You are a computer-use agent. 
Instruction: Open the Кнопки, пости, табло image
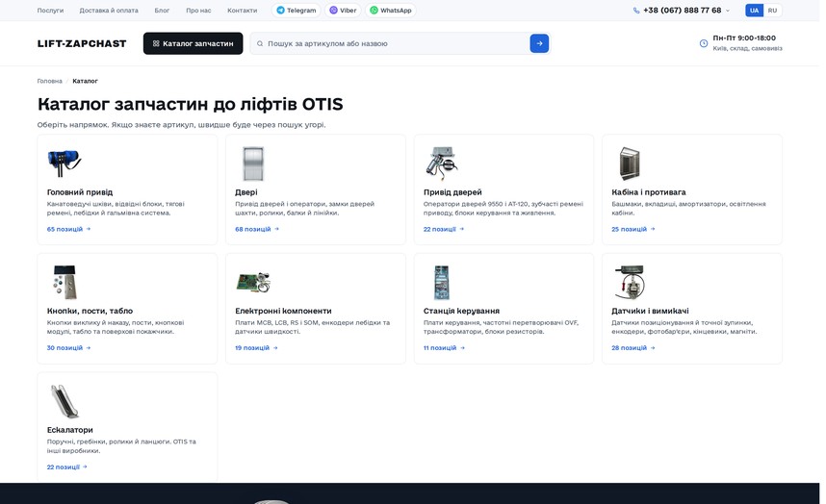pyautogui.click(x=65, y=282)
